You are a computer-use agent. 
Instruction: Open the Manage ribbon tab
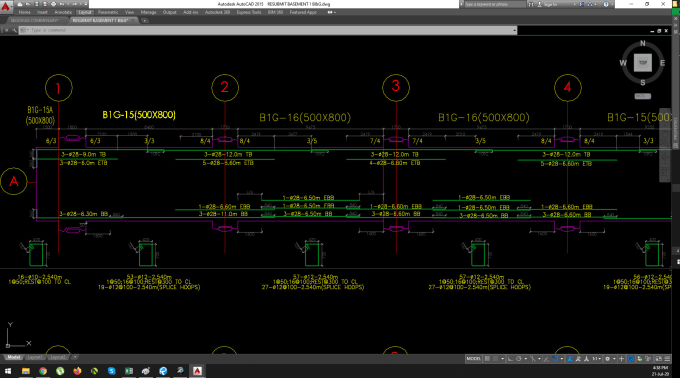coord(148,12)
